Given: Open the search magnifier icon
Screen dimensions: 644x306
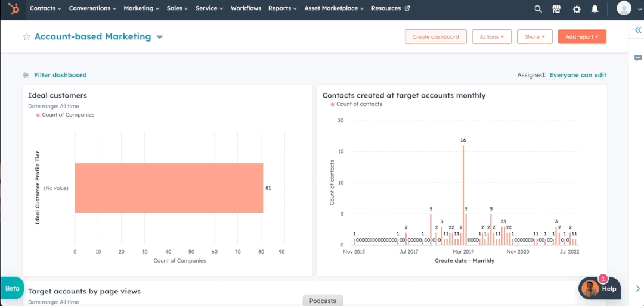Looking at the screenshot, I should pyautogui.click(x=538, y=9).
